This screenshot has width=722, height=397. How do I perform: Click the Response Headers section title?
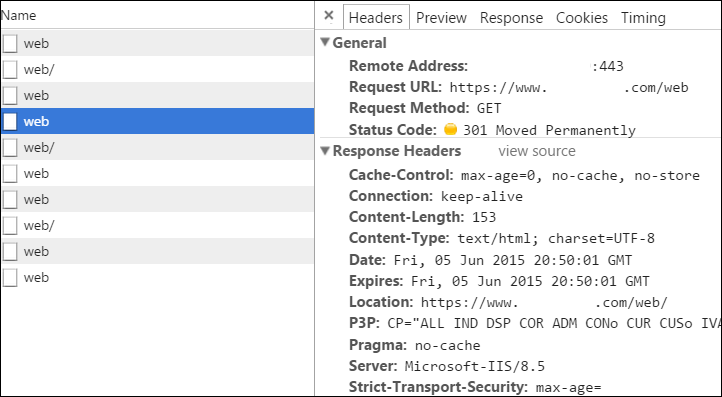pyautogui.click(x=397, y=151)
